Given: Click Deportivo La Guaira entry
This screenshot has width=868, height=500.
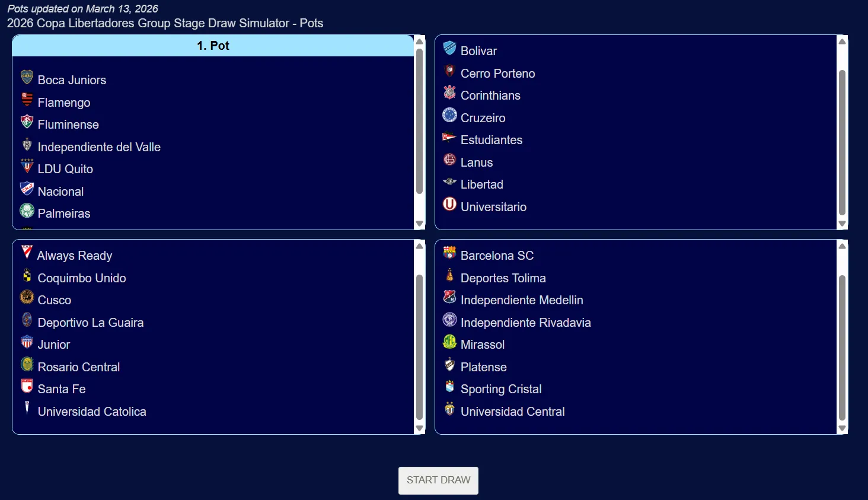Looking at the screenshot, I should [91, 323].
